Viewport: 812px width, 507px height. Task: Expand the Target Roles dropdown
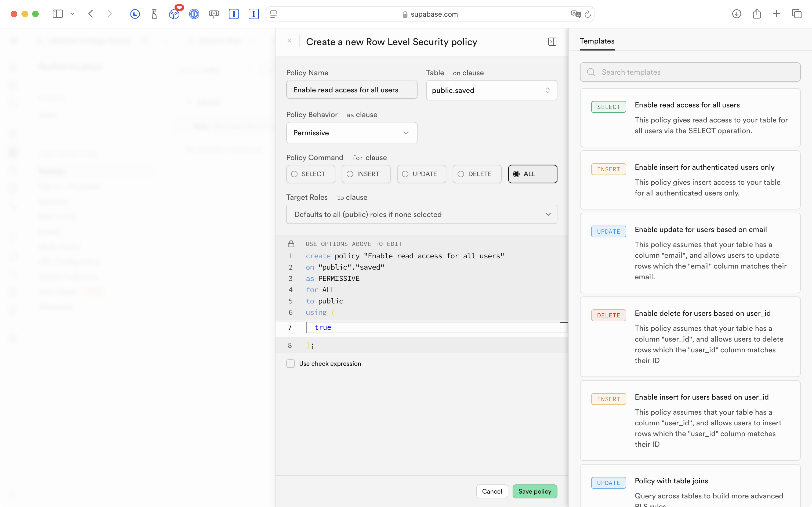click(x=422, y=214)
